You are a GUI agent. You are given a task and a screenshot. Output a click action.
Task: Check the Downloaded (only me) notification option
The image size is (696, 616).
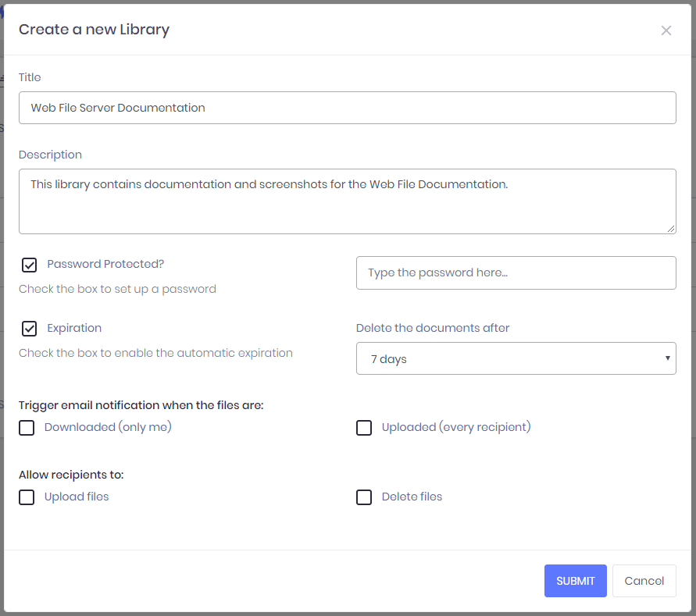[26, 428]
